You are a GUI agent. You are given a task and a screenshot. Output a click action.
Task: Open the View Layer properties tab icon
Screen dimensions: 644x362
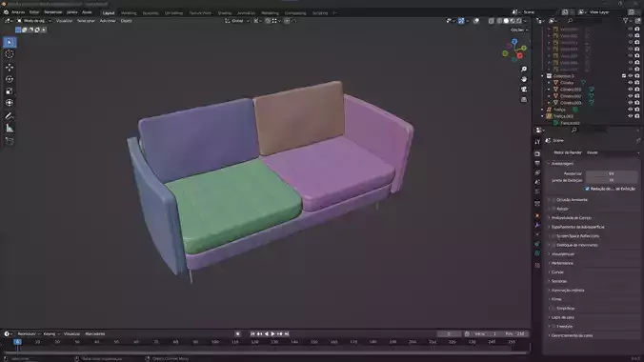[537, 173]
